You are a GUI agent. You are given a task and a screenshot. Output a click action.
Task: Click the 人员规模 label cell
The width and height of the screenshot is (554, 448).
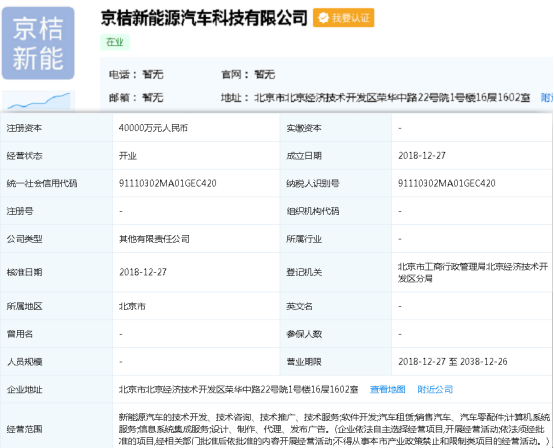pos(57,362)
